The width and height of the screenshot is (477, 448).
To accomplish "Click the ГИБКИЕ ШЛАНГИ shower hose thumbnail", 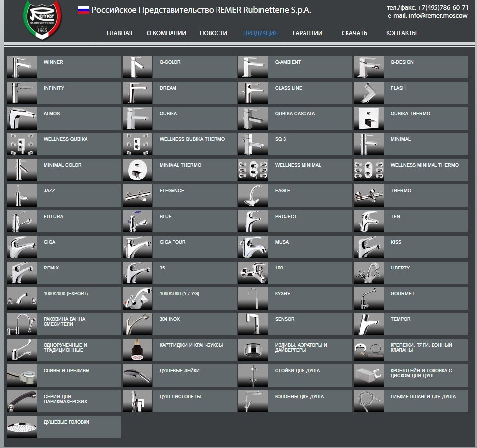I will [369, 401].
